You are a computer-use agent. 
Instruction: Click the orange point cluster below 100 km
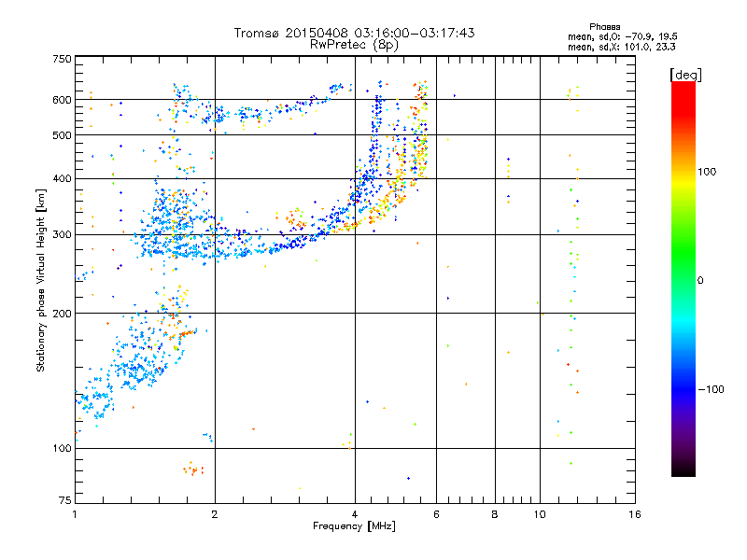[193, 469]
